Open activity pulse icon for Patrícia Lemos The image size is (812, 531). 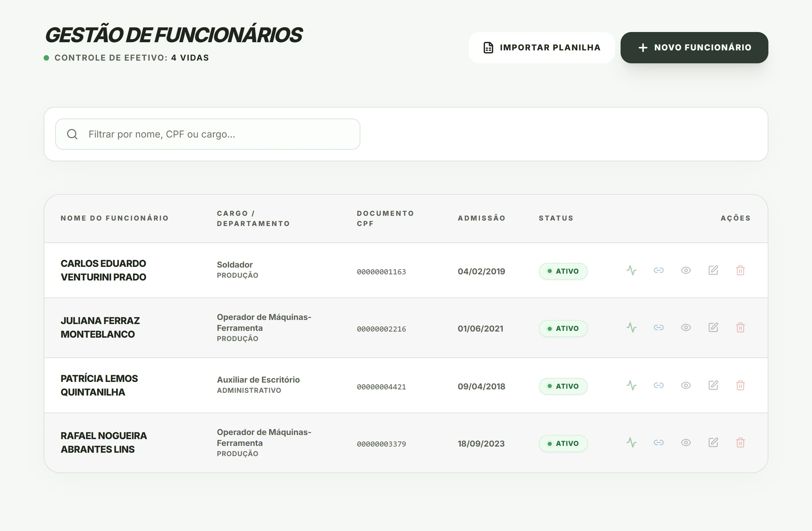click(x=631, y=385)
